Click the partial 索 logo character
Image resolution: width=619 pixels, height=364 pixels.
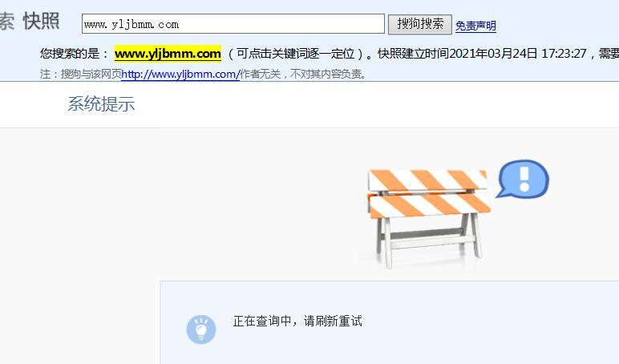coord(6,21)
